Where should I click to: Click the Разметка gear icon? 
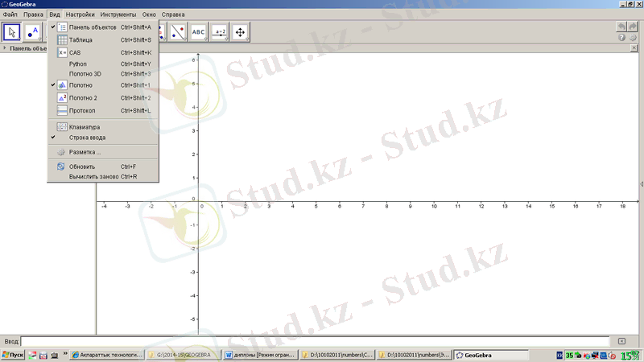click(61, 152)
